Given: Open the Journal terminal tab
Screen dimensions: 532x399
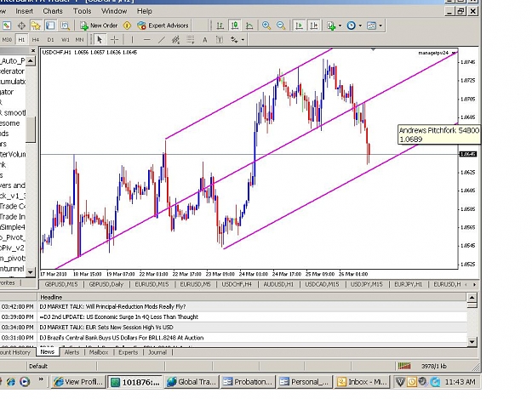Looking at the screenshot, I should (157, 352).
